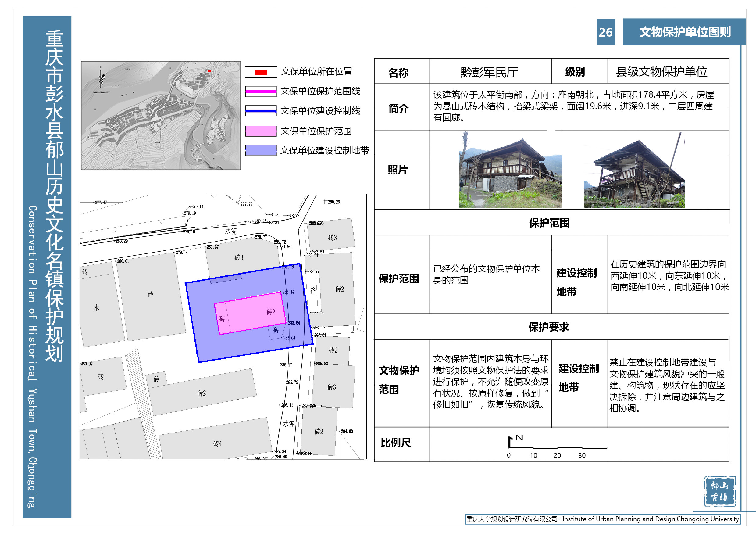Click the 保护要求 section heading
Screen dimensions: 756x535
coord(549,327)
